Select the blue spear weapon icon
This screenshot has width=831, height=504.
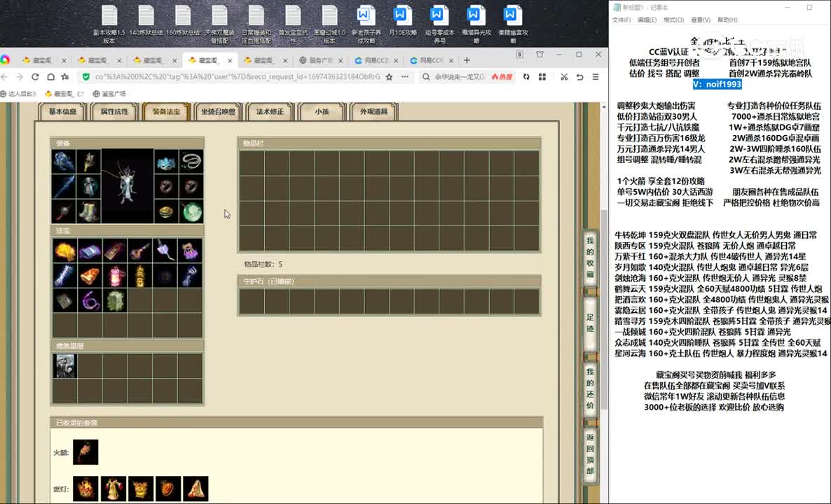click(x=64, y=186)
